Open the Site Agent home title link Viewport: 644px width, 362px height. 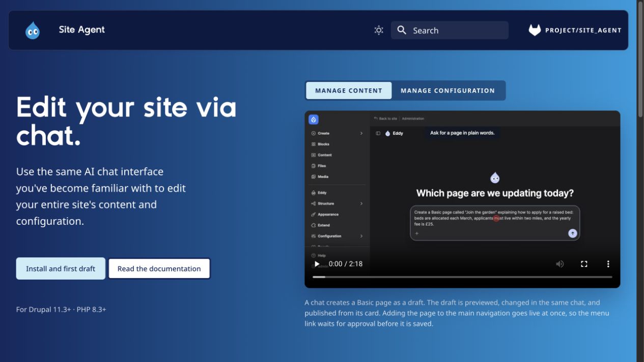click(81, 30)
